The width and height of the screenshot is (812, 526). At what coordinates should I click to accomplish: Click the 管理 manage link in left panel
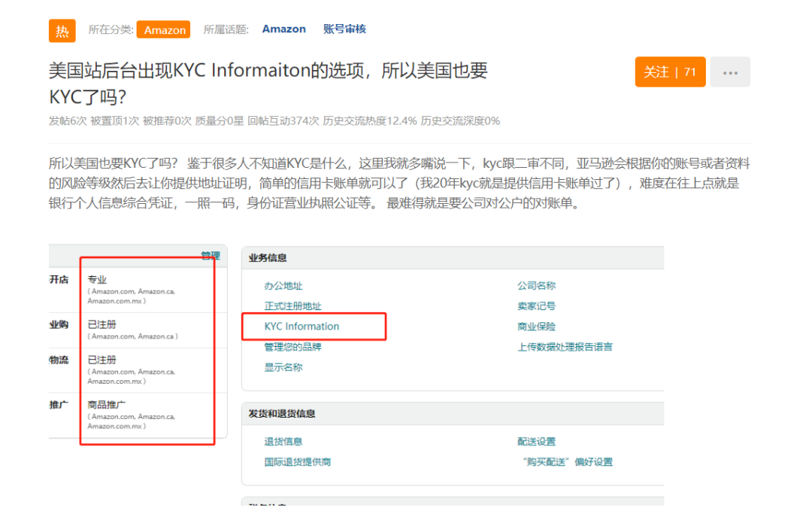point(210,256)
